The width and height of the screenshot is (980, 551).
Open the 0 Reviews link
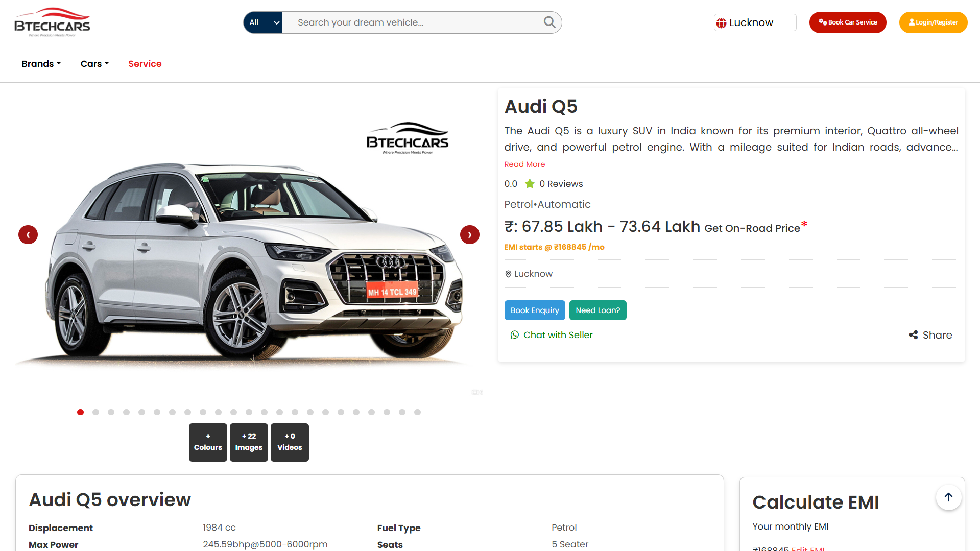pyautogui.click(x=561, y=184)
